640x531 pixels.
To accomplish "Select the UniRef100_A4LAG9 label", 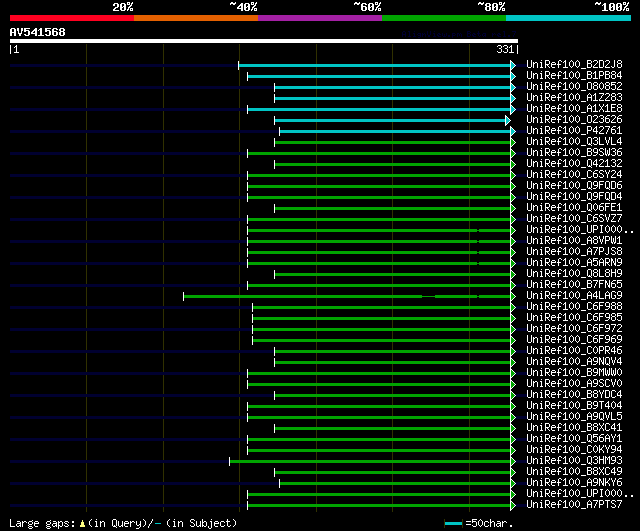I will click(574, 296).
